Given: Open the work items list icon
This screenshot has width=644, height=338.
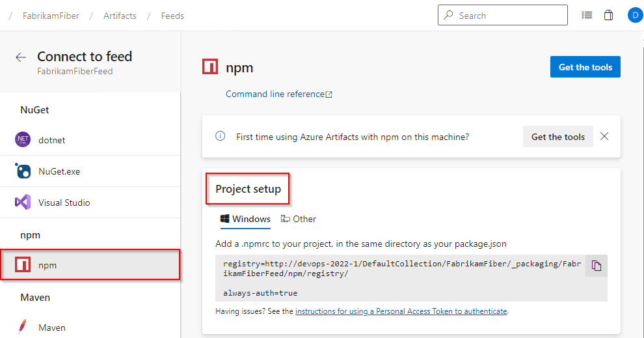Looking at the screenshot, I should coord(587,16).
